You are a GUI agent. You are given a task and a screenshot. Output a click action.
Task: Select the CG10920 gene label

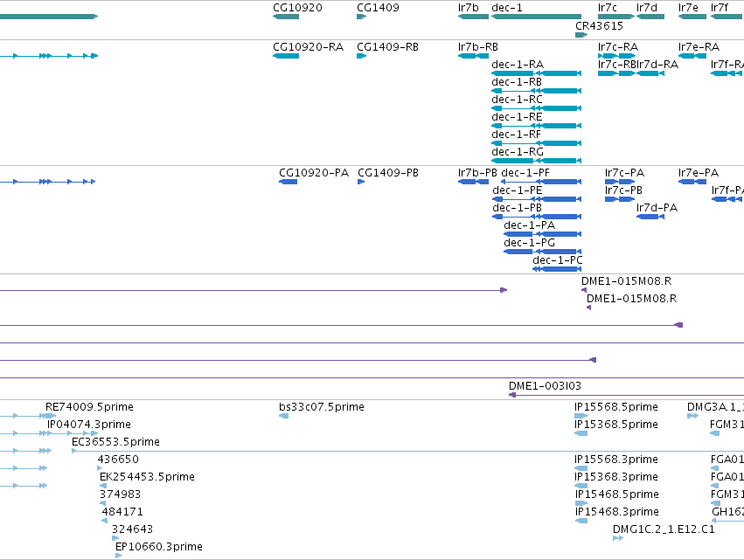[x=297, y=8]
